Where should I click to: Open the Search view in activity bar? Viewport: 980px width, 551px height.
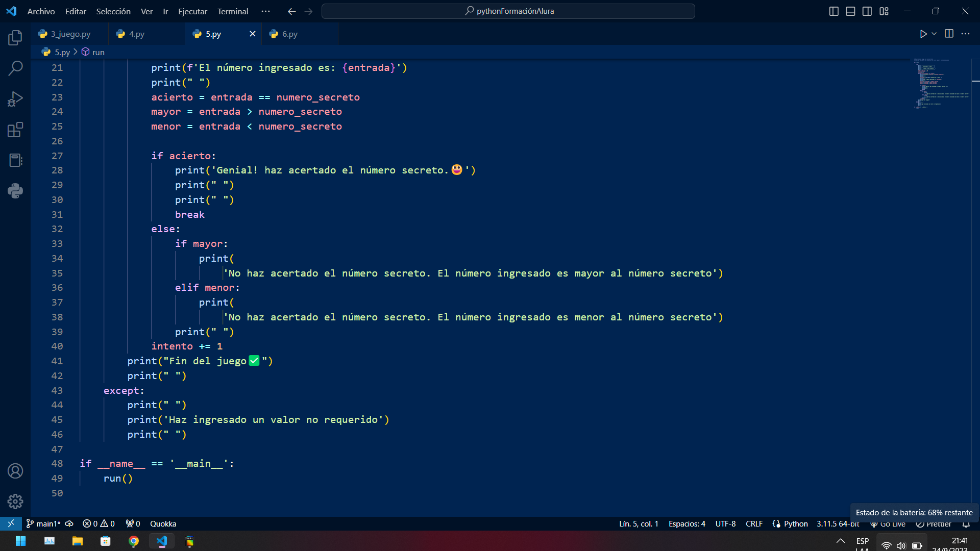click(x=15, y=68)
